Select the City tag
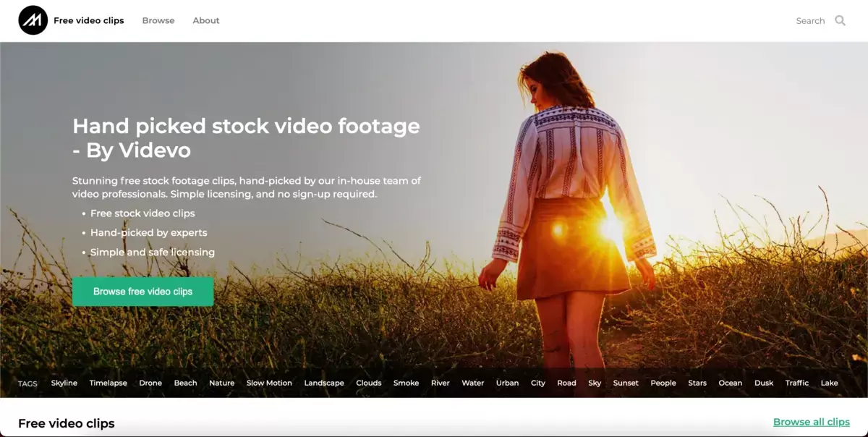868x437 pixels. click(x=538, y=383)
